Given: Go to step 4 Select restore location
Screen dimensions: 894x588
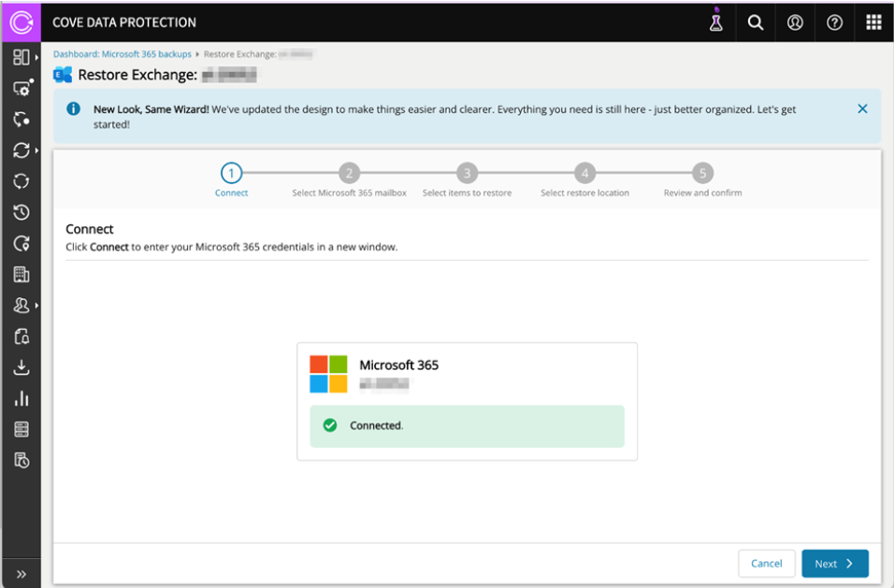Looking at the screenshot, I should [x=585, y=173].
